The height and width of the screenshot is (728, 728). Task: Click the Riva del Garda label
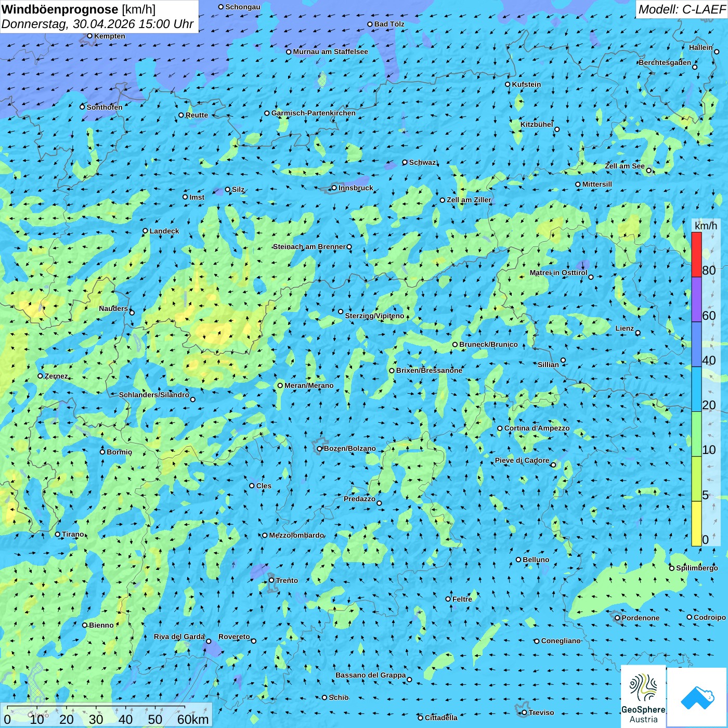click(179, 636)
